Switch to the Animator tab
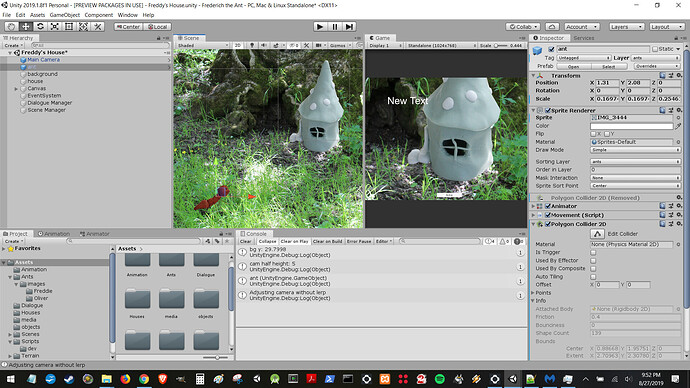This screenshot has width=690, height=388. 95,234
